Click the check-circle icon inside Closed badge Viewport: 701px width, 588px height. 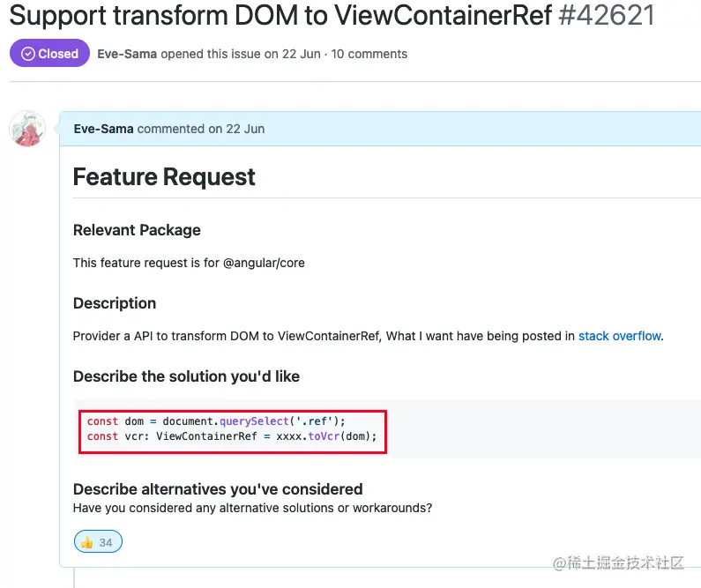(x=28, y=54)
